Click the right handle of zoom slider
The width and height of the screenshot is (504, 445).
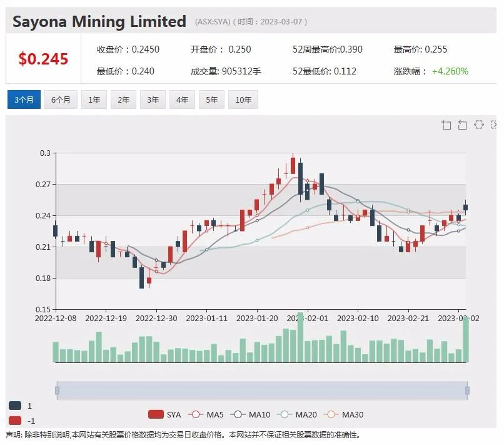[467, 391]
